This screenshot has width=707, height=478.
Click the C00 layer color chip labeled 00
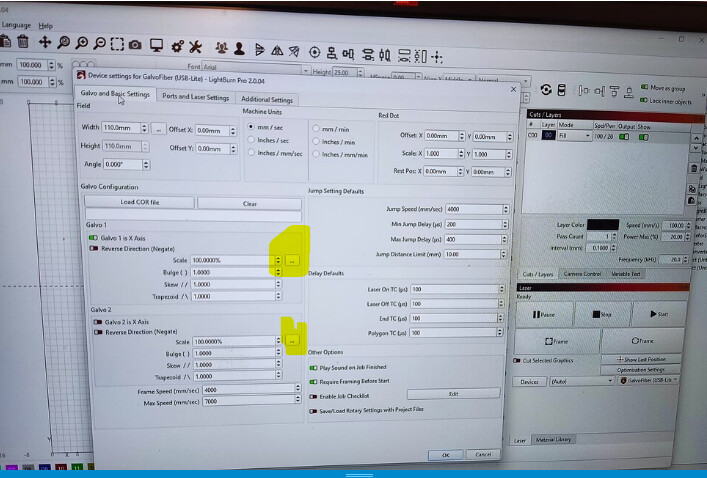(x=548, y=135)
